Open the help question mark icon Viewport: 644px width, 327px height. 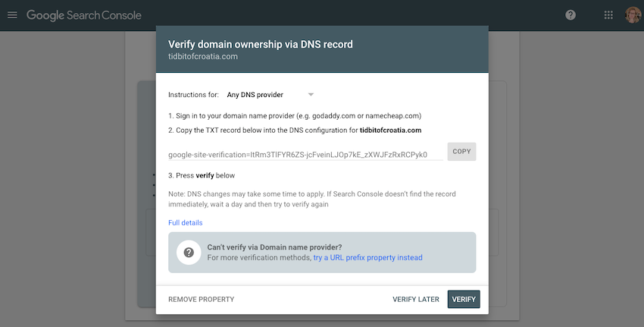pyautogui.click(x=571, y=15)
